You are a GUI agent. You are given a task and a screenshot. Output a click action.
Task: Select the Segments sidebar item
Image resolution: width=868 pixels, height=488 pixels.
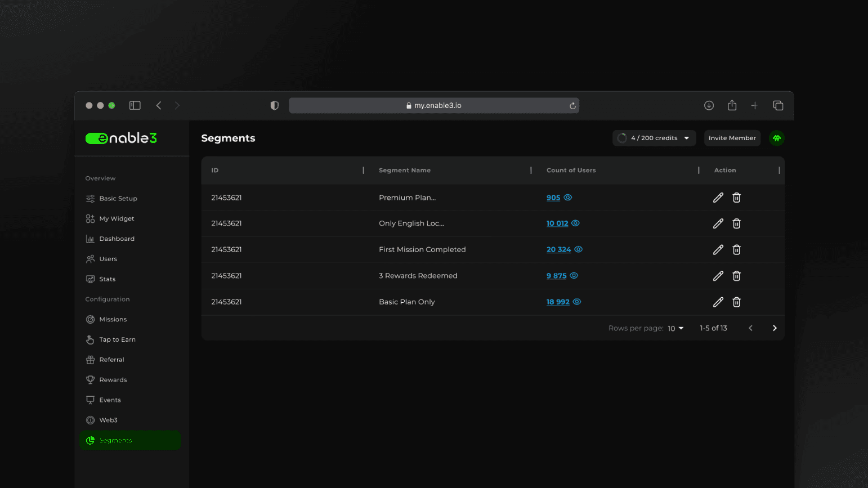[130, 440]
